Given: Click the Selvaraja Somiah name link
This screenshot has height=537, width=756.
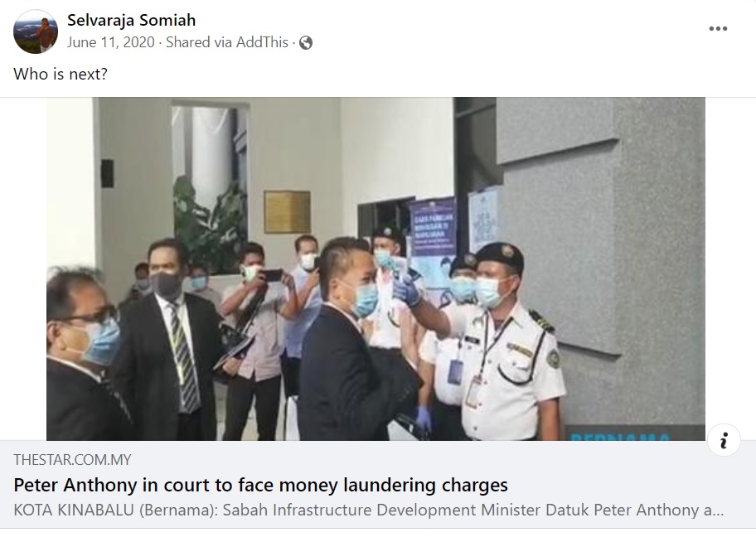Looking at the screenshot, I should coord(131,20).
